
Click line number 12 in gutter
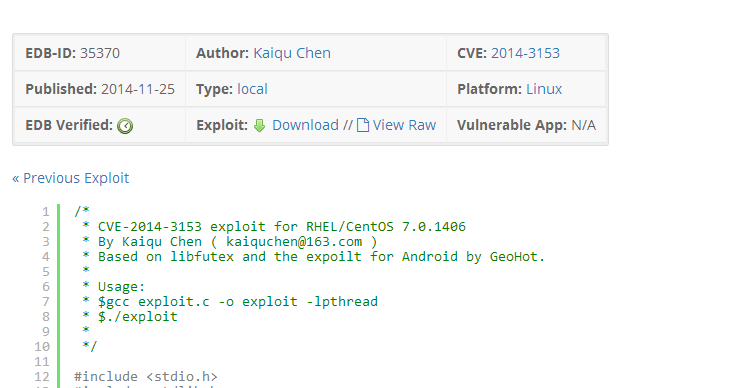tap(42, 376)
